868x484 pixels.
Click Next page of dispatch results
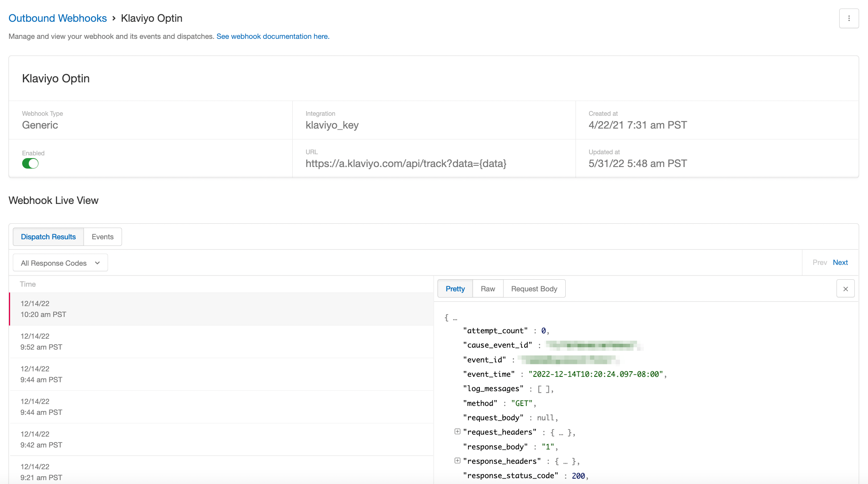840,263
